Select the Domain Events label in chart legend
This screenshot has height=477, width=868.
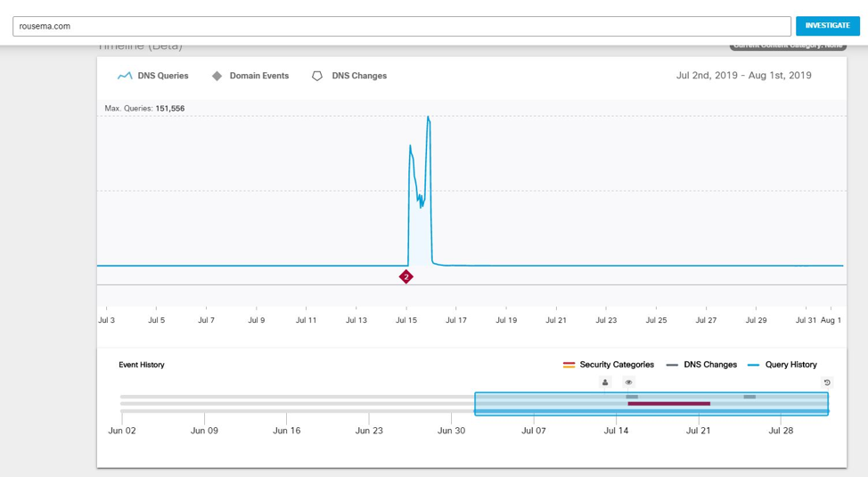pos(258,77)
